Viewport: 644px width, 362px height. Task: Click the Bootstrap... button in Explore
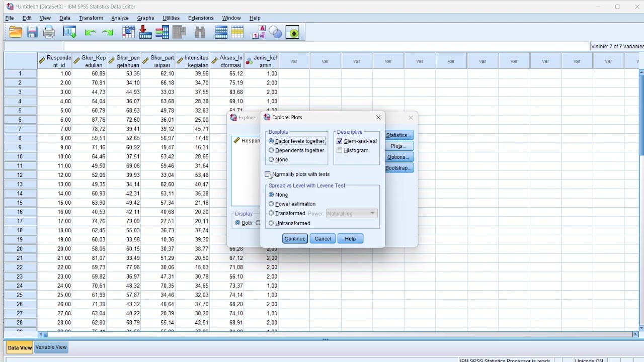[x=399, y=168]
